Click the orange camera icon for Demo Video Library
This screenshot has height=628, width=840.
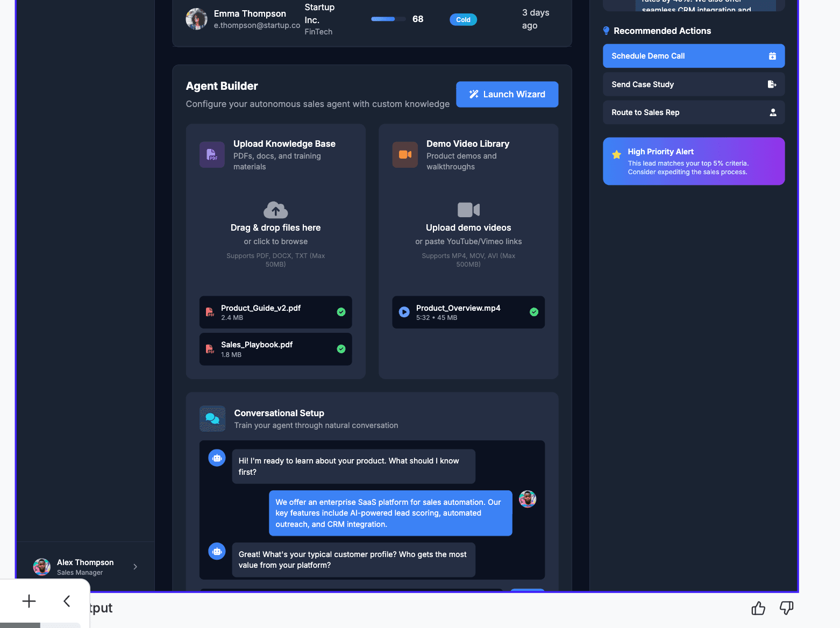click(x=405, y=155)
